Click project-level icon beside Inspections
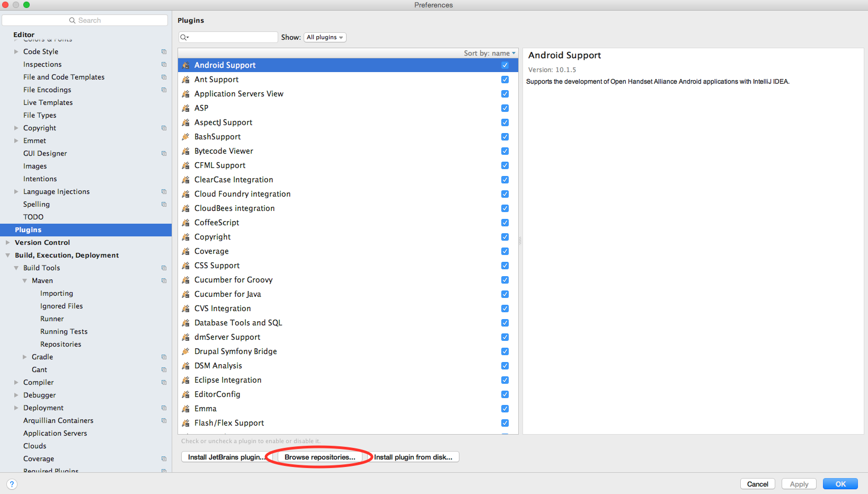This screenshot has width=868, height=494. 164,64
